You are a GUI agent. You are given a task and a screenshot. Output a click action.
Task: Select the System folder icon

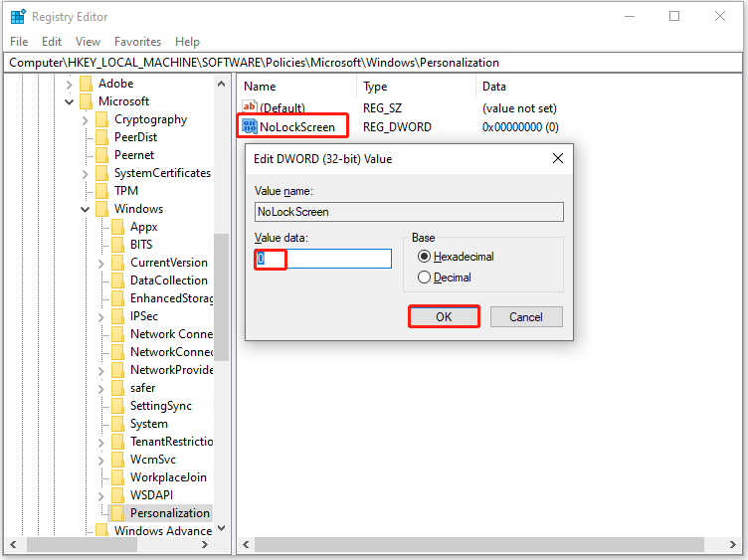tap(117, 424)
